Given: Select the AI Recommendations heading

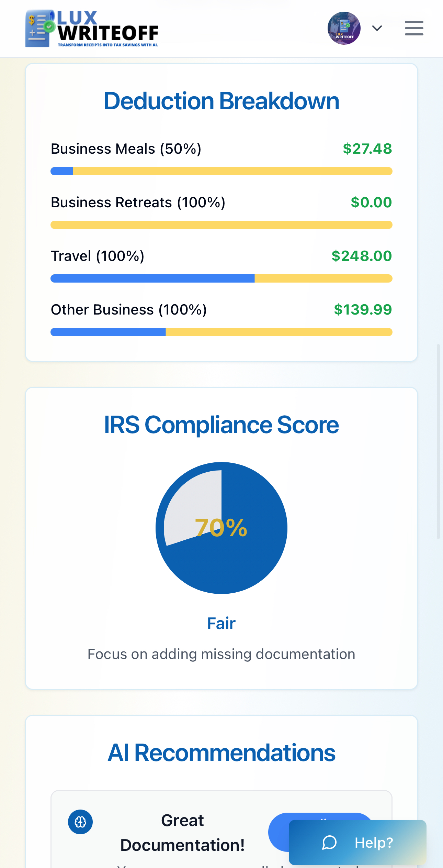Looking at the screenshot, I should click(221, 753).
